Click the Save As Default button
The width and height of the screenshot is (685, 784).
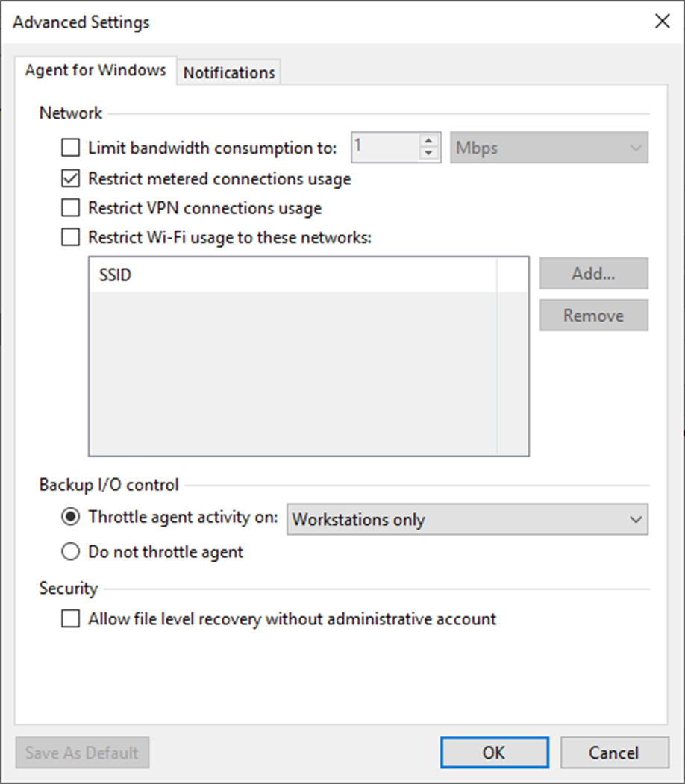point(82,753)
